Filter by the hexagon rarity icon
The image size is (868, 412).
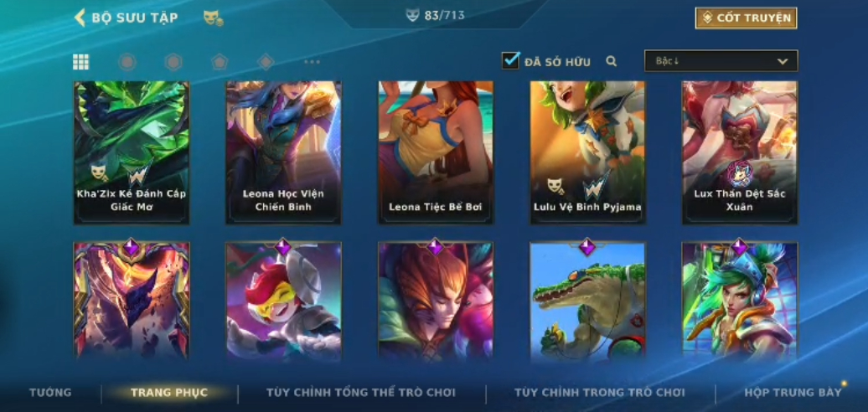[173, 62]
